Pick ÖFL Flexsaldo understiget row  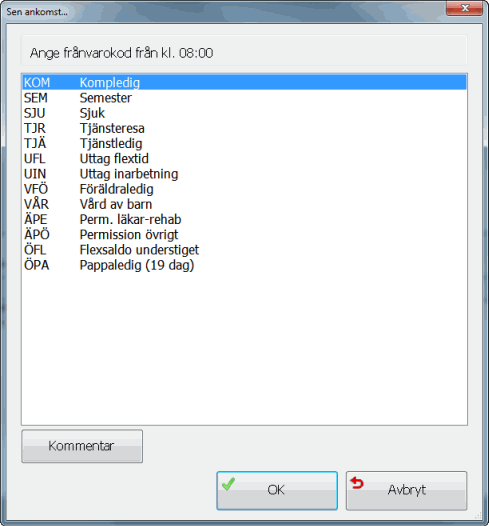pyautogui.click(x=244, y=250)
